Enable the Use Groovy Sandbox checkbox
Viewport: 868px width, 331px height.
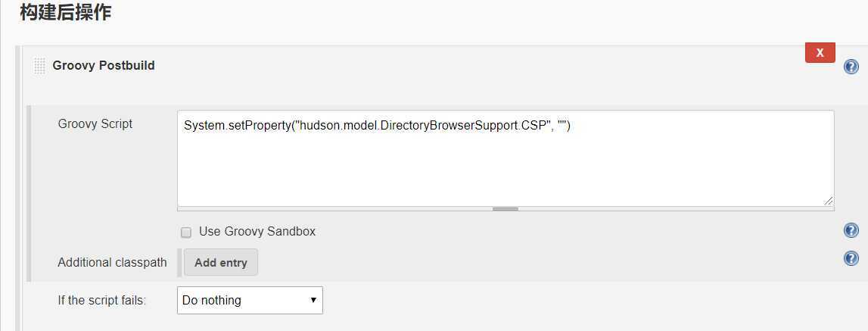186,233
